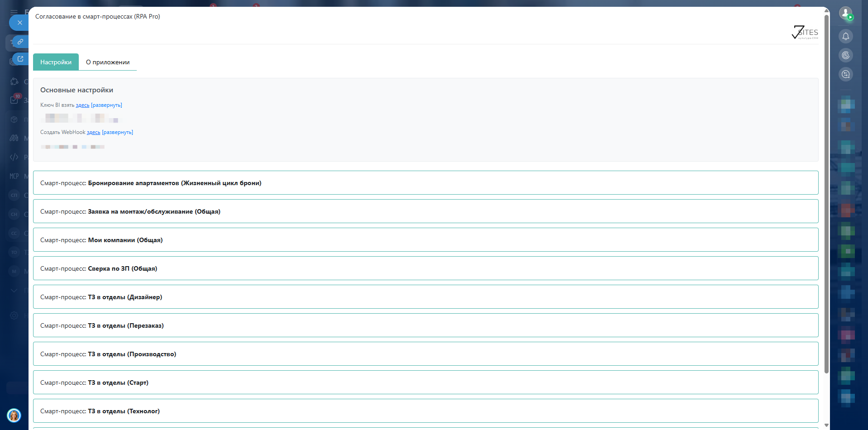Screen dimensions: 868x430
Task: Expand Сверка по ЗП (Общая) smart process
Action: click(x=426, y=268)
